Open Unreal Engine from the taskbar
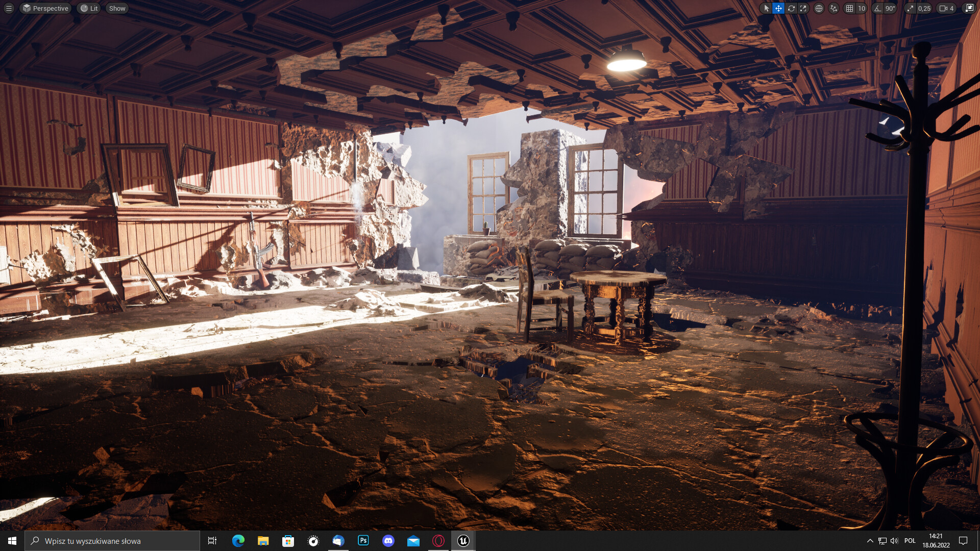 tap(463, 541)
